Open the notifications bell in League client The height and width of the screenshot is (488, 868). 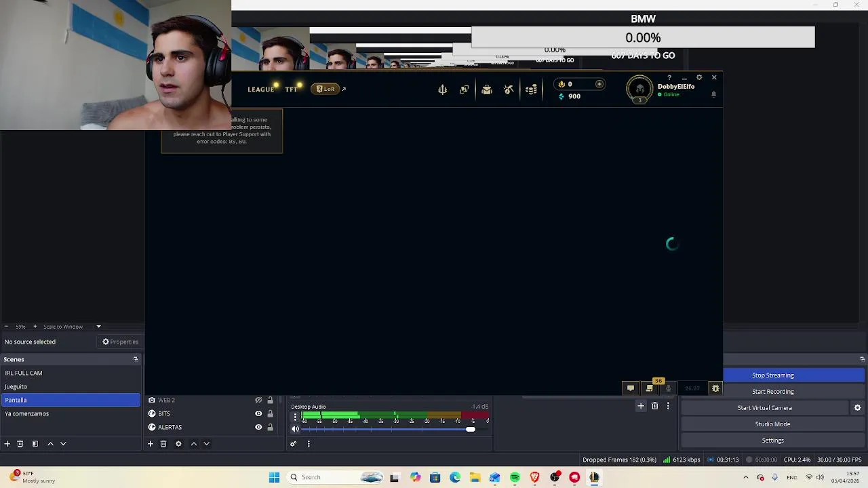click(713, 94)
